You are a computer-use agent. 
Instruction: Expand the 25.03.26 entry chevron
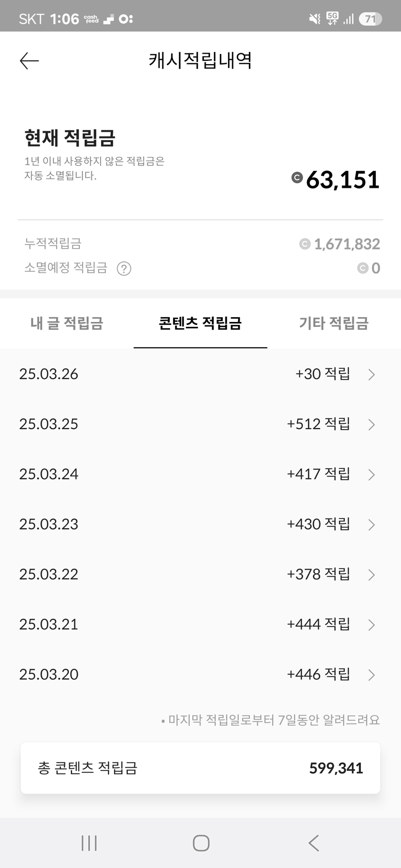tap(371, 375)
